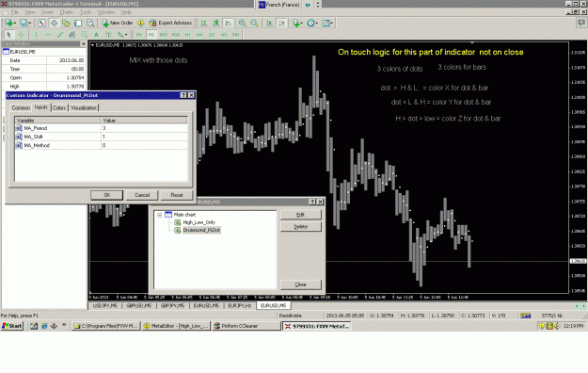Open the Indicators list icon
Viewport: 588px width, 373px height.
297,23
